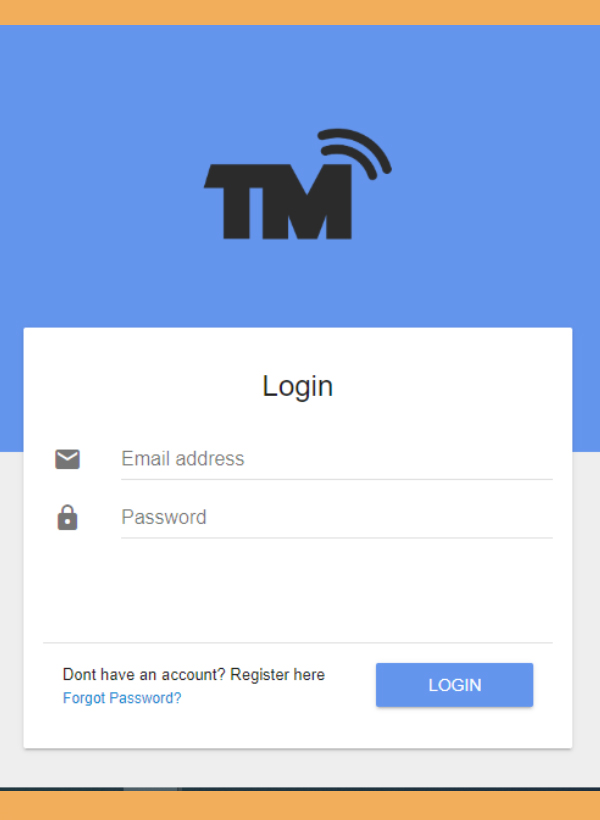Click the gray area below the login card
Screen dimensions: 600x820
[x=300, y=768]
